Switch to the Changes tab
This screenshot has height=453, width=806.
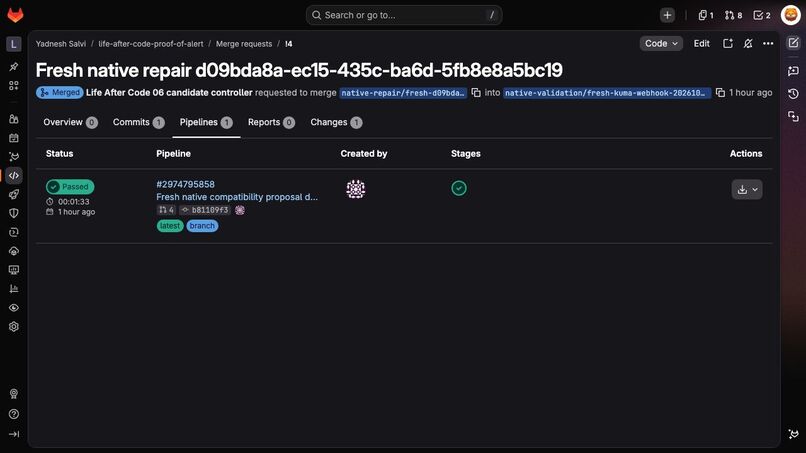(336, 122)
